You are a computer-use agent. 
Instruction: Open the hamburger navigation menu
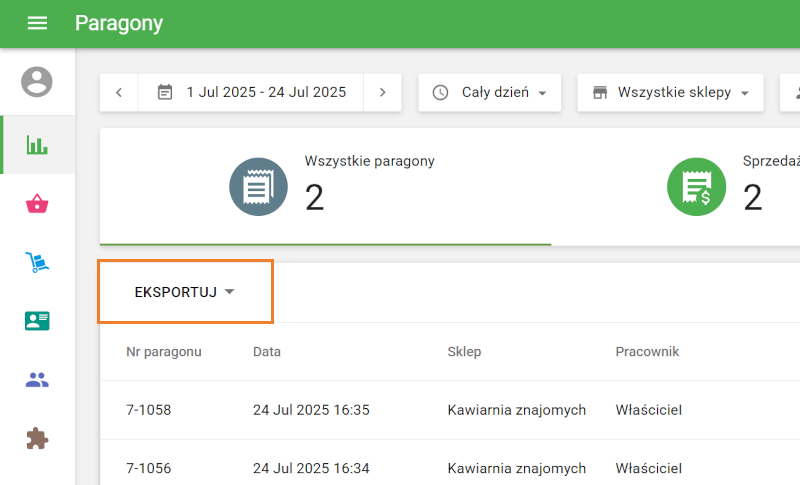click(x=37, y=23)
